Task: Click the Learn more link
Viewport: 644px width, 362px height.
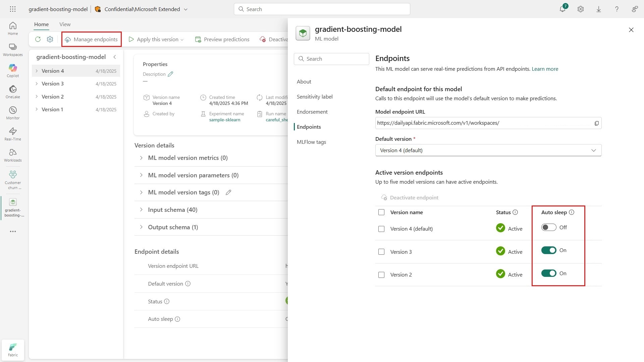Action: pyautogui.click(x=545, y=69)
